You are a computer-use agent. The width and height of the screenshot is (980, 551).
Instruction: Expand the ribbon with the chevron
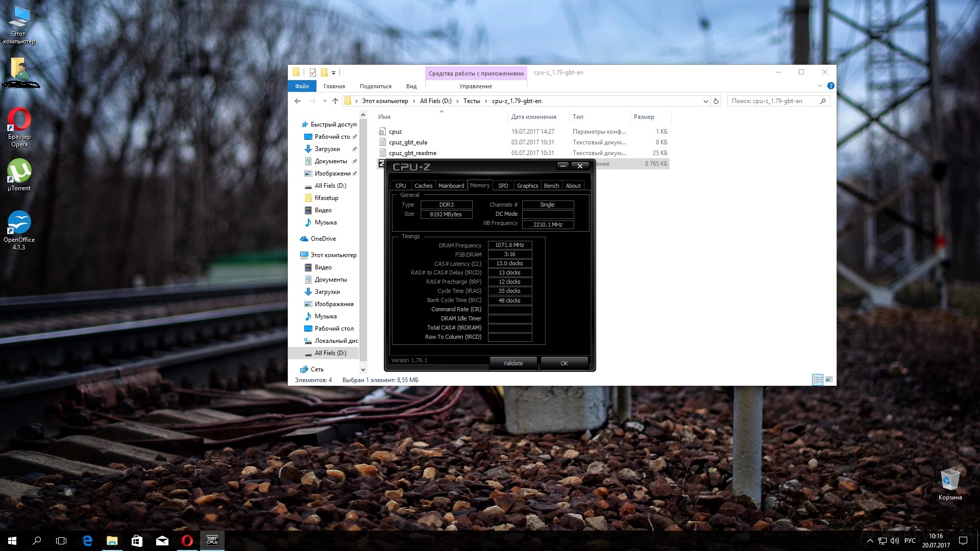pyautogui.click(x=820, y=86)
